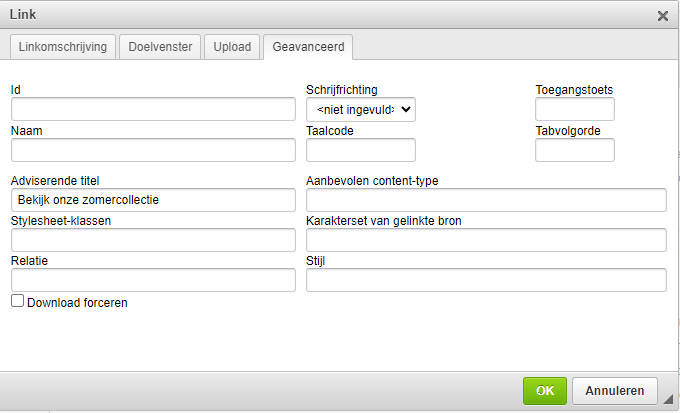
Task: Open the Doelvenster tab
Action: click(160, 47)
